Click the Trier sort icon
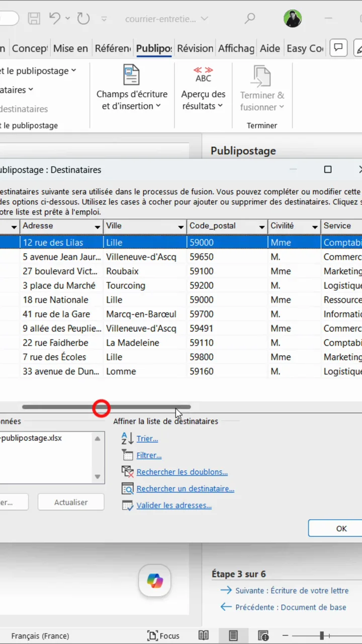The height and width of the screenshot is (644, 362). click(127, 438)
